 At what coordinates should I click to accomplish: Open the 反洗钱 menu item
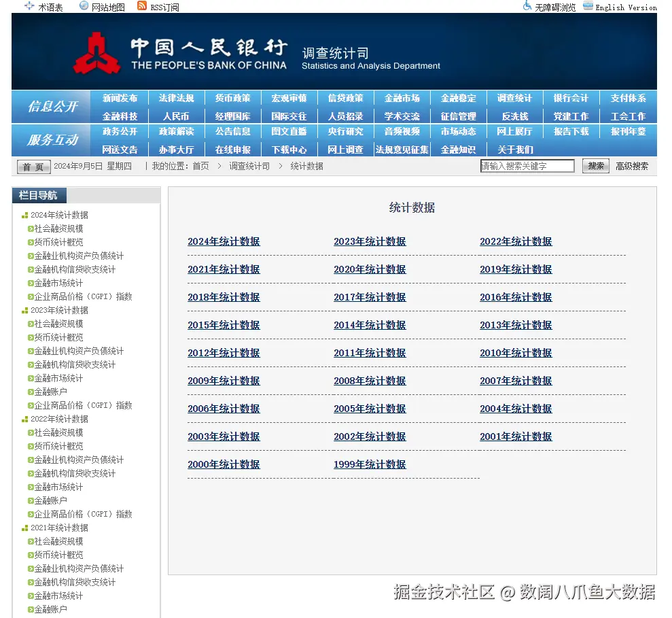[x=515, y=117]
